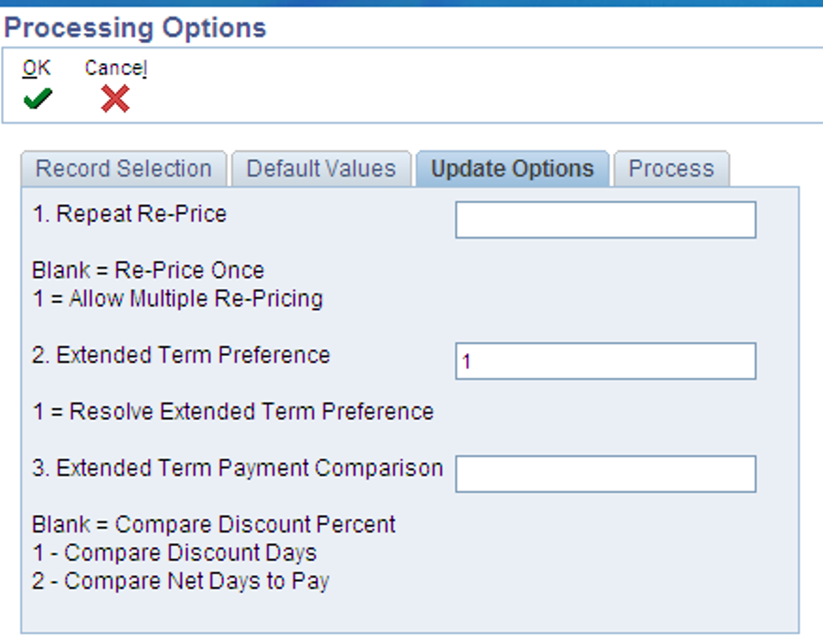
Task: Open the Default Values tab
Action: point(321,169)
